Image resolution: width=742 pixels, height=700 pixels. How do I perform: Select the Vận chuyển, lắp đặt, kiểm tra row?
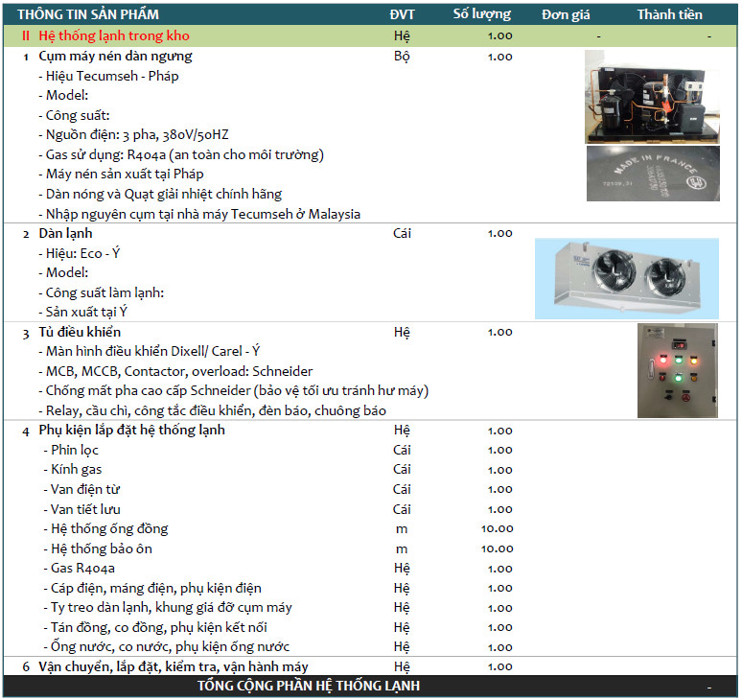click(x=173, y=666)
